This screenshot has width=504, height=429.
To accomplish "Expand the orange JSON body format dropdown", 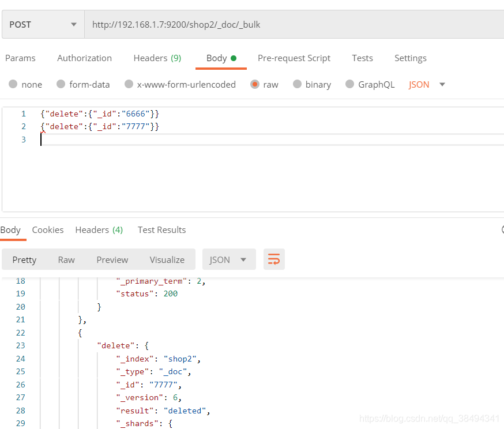I will tap(427, 84).
